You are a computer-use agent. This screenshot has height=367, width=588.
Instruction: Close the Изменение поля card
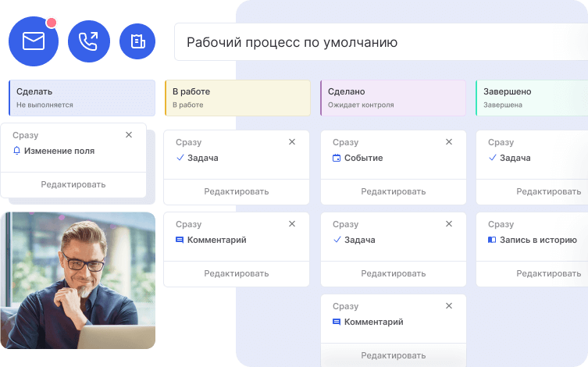tap(129, 135)
